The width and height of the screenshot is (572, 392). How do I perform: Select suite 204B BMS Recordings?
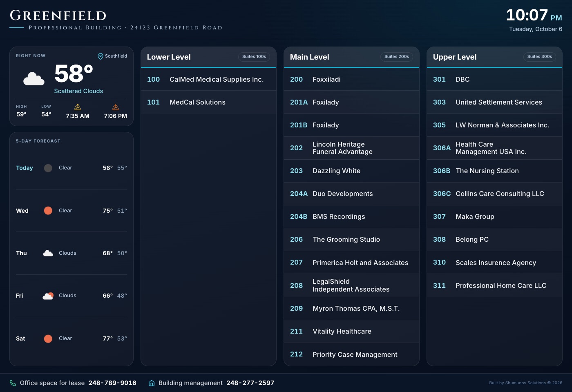(351, 216)
